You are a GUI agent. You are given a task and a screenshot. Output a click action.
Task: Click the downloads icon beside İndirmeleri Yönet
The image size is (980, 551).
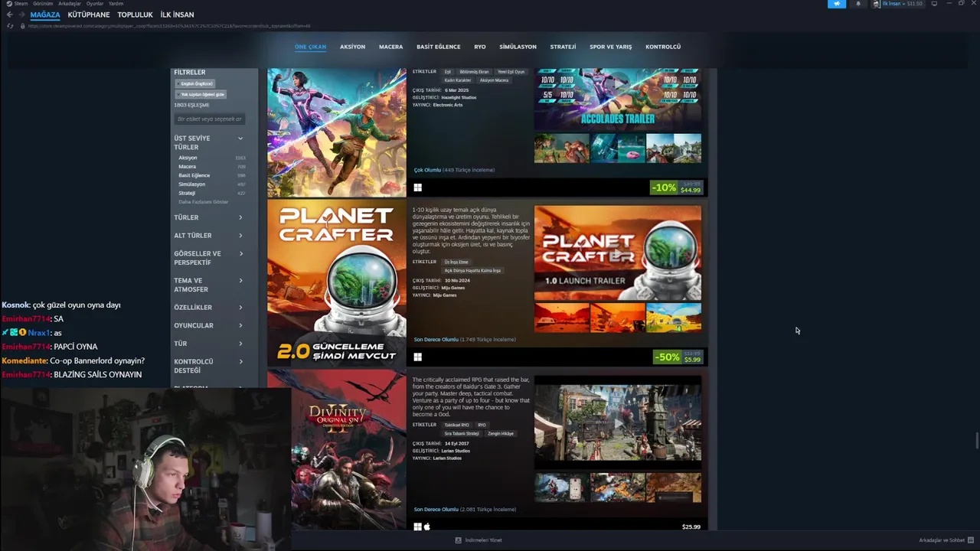click(459, 540)
